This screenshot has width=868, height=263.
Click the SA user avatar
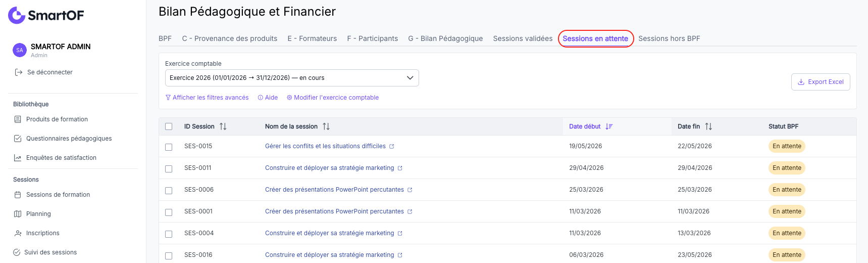click(x=20, y=50)
